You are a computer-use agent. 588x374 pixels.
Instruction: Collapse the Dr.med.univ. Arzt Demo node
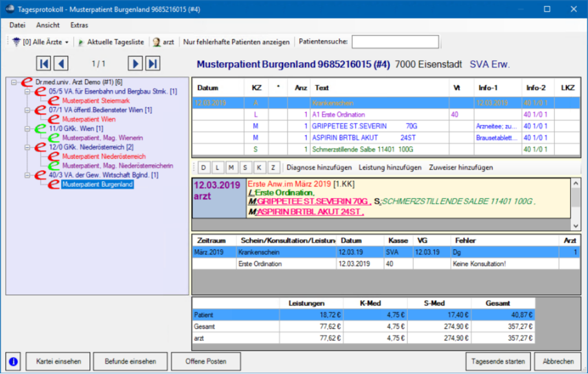tap(14, 82)
